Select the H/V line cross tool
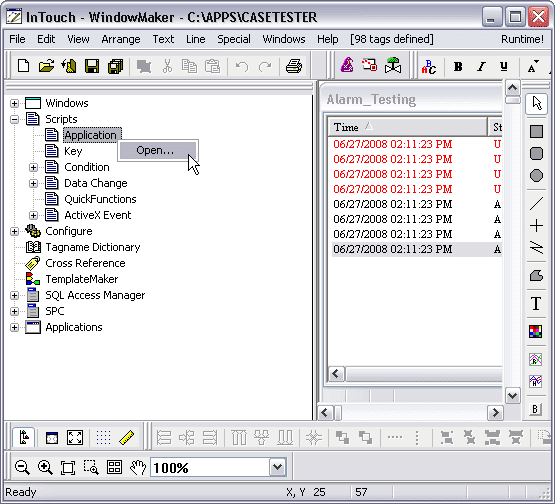The height and width of the screenshot is (504, 555). click(x=537, y=226)
